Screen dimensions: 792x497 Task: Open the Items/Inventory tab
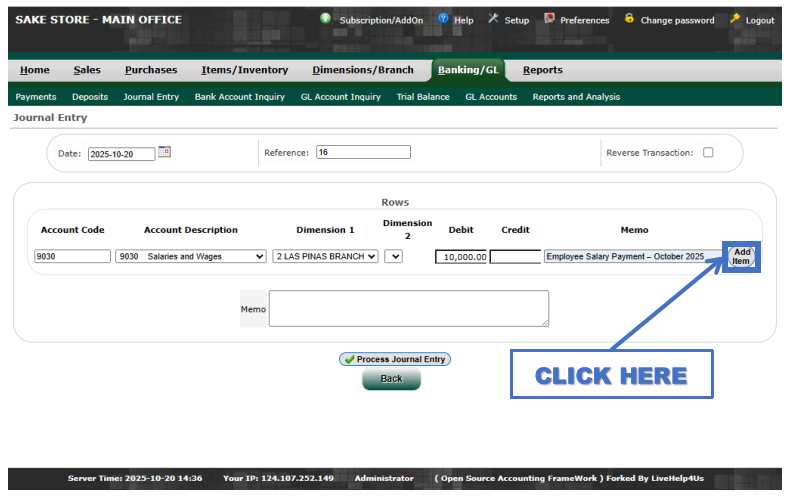[244, 70]
